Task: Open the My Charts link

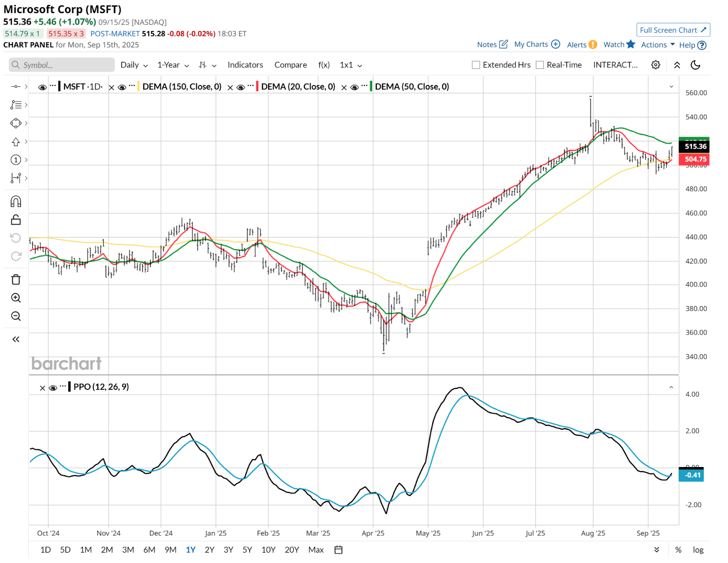Action: pyautogui.click(x=531, y=44)
